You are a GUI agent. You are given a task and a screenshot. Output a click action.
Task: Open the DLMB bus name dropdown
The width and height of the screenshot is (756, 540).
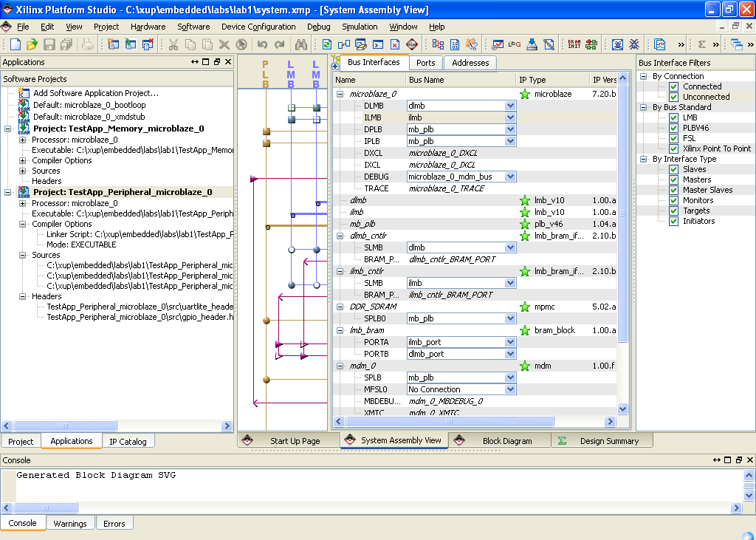pos(510,106)
